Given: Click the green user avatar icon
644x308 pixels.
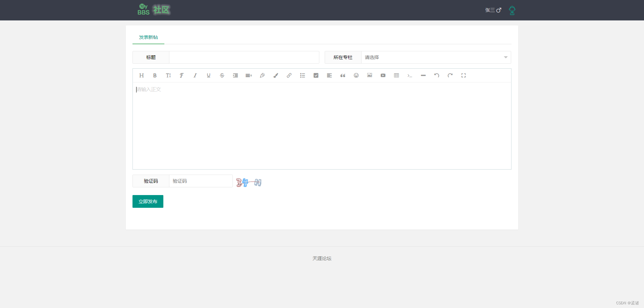Looking at the screenshot, I should tap(512, 10).
